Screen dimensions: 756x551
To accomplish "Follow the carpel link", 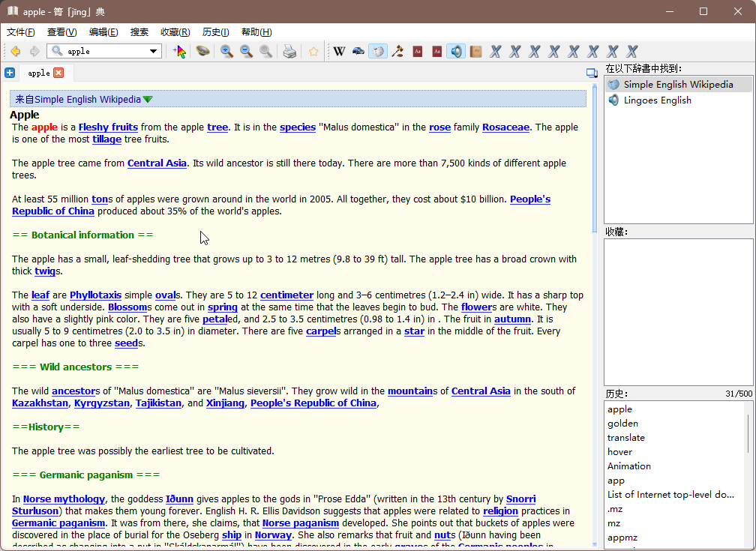I will (321, 331).
